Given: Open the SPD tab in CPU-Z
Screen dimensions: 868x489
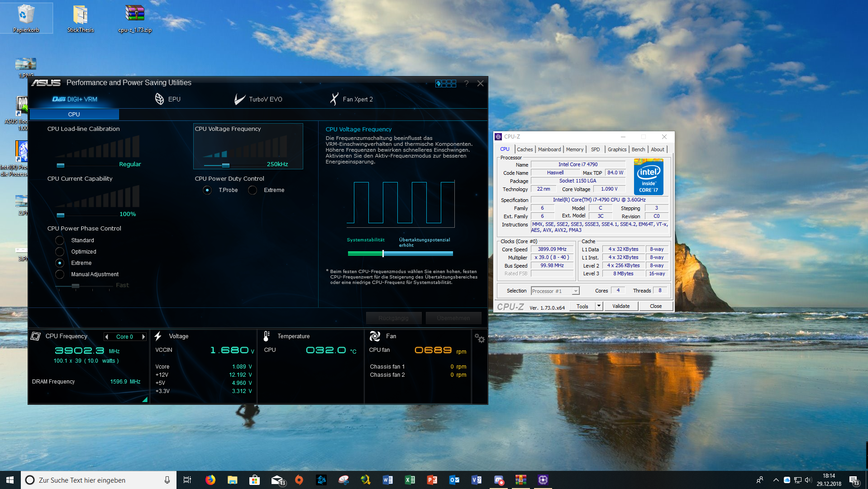Looking at the screenshot, I should tap(595, 149).
